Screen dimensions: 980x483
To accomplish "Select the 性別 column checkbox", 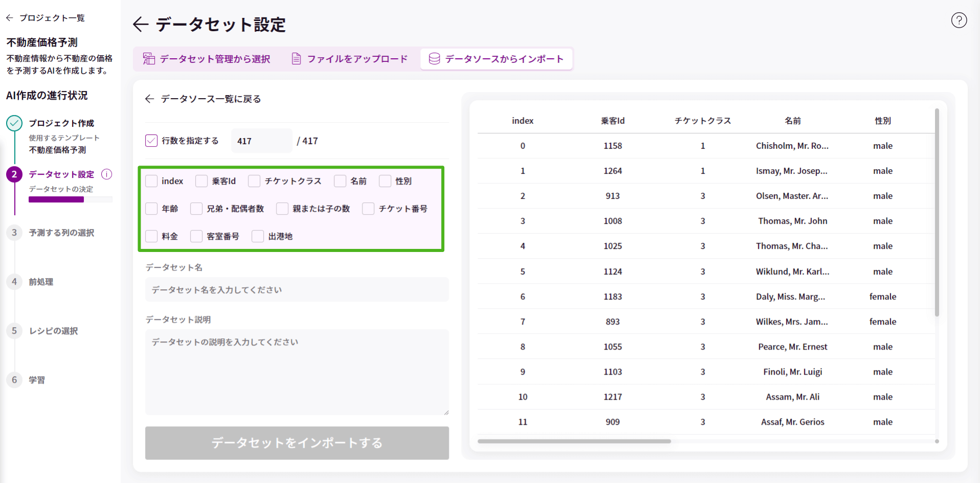I will click(x=385, y=181).
